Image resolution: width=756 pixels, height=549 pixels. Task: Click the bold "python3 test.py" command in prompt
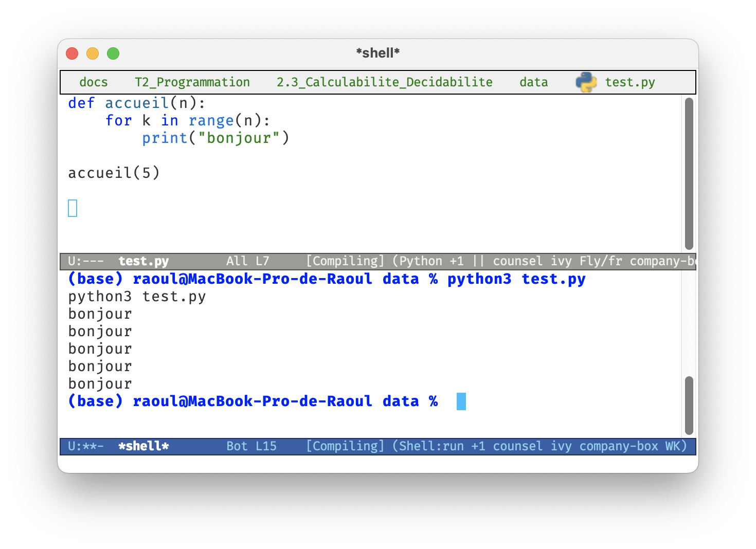click(516, 279)
